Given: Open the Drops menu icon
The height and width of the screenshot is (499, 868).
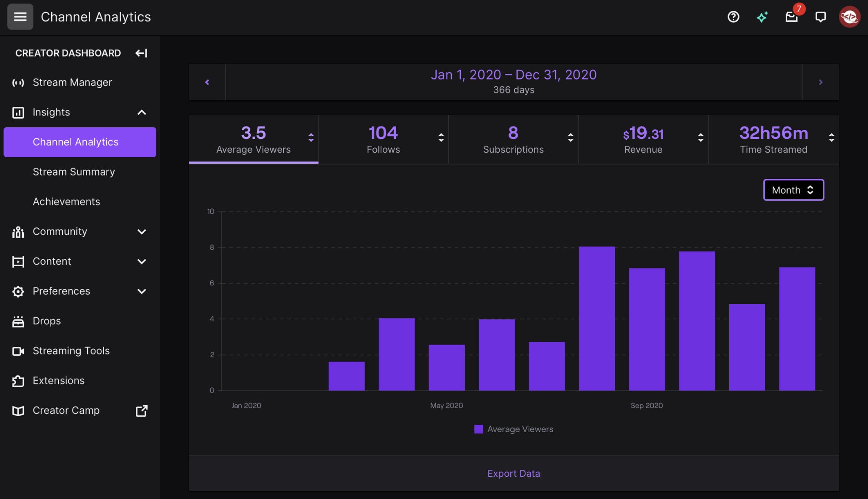Looking at the screenshot, I should pos(17,321).
